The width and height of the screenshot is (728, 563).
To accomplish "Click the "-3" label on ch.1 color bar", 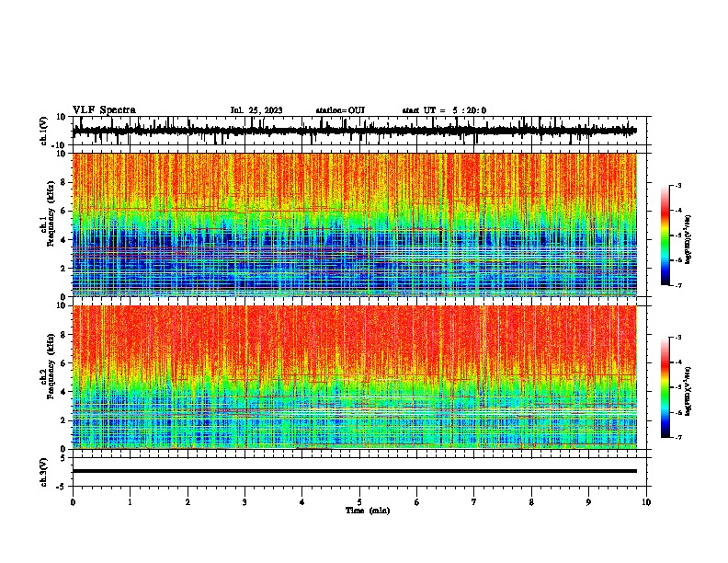I will point(677,186).
